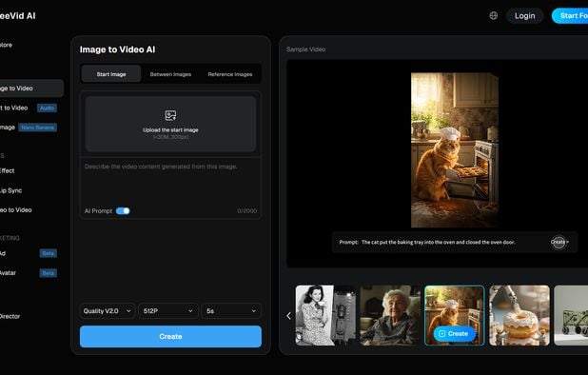Open the Director sidebar item

pyautogui.click(x=10, y=316)
